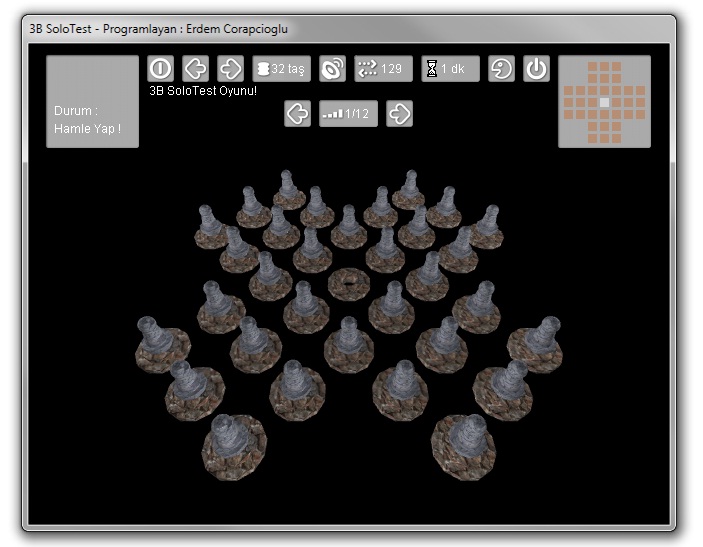
Task: Click the white center square in the minimap
Action: click(604, 102)
